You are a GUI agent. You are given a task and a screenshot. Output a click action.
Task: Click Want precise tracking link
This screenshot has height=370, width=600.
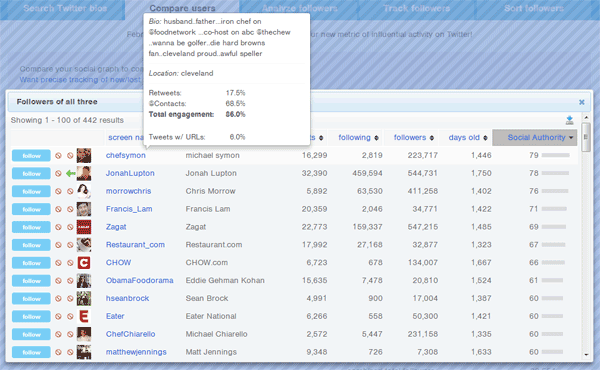[x=80, y=80]
